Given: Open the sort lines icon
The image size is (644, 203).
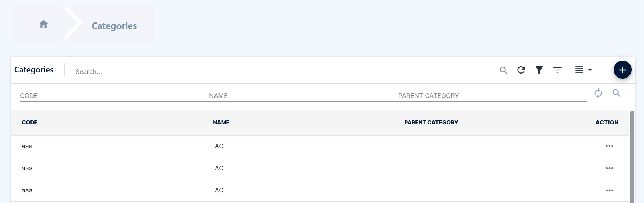Looking at the screenshot, I should pyautogui.click(x=557, y=70).
